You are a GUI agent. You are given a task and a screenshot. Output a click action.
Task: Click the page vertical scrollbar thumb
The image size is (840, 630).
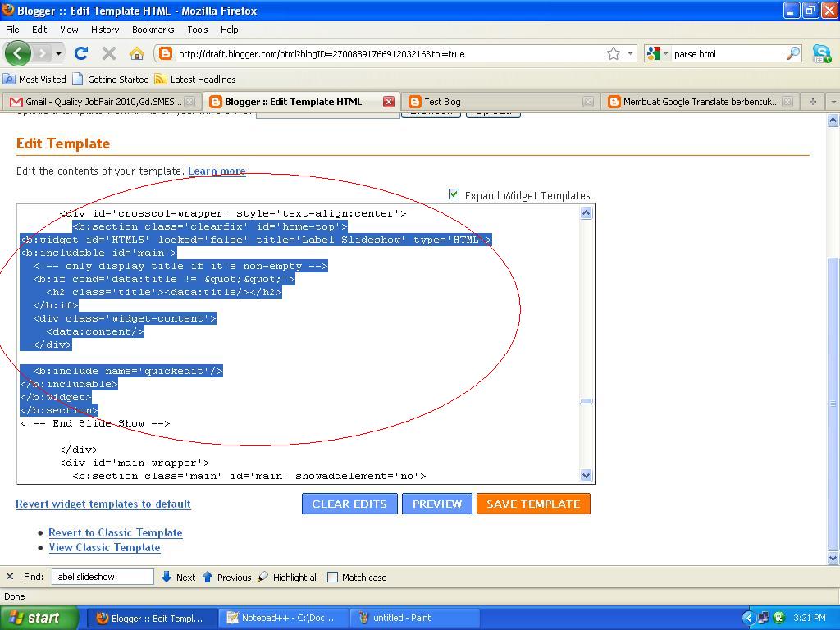point(833,403)
